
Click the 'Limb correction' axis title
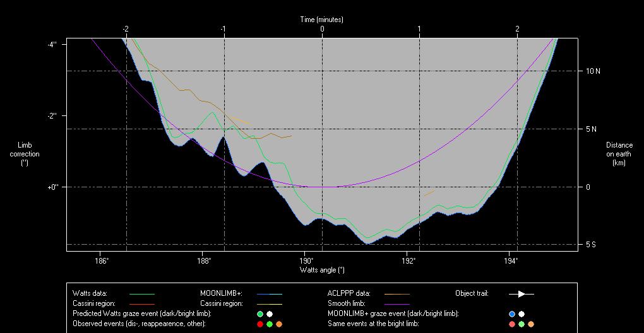pos(25,154)
